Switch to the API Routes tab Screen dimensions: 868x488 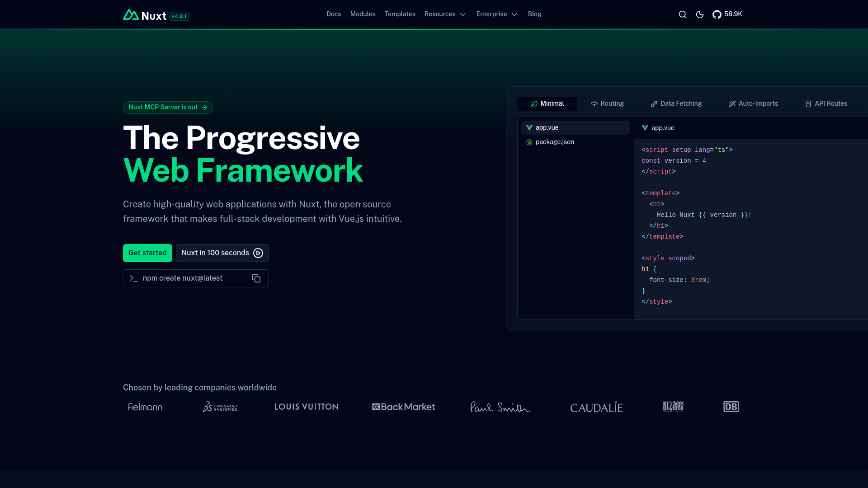pos(826,103)
